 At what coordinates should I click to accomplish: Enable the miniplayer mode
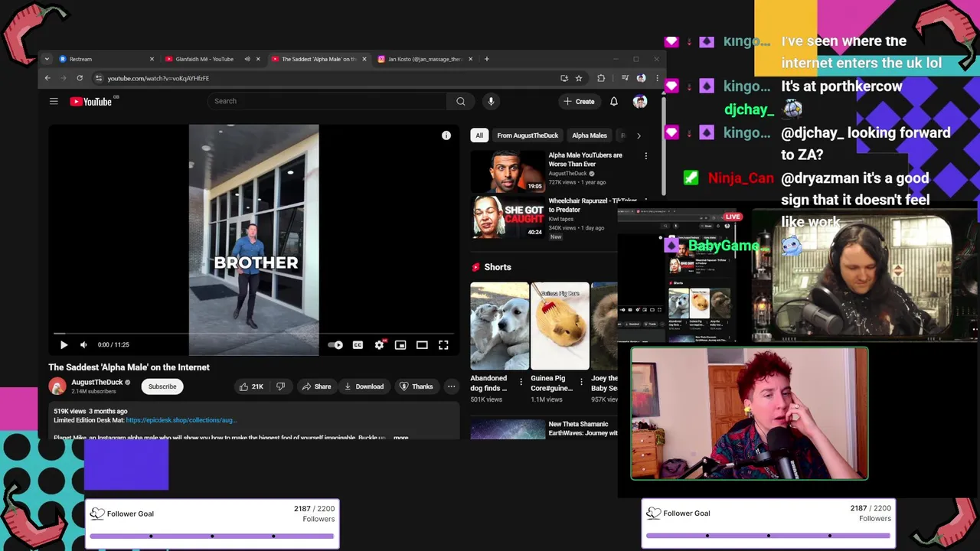pyautogui.click(x=400, y=345)
